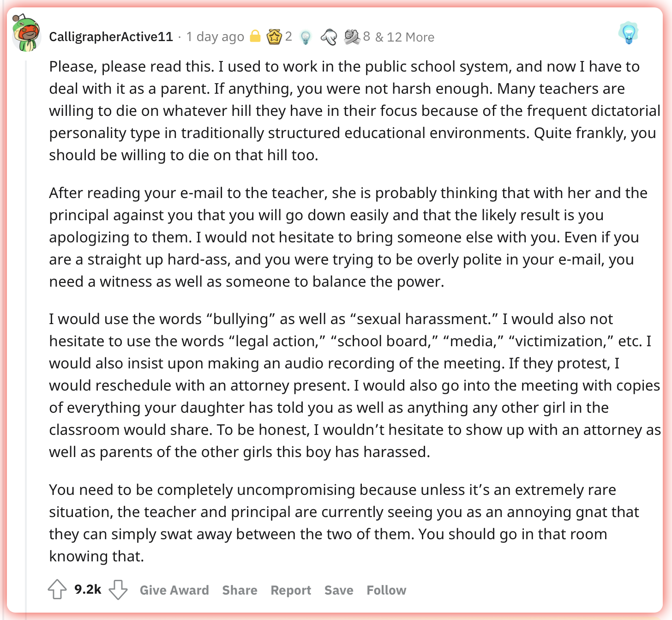The width and height of the screenshot is (672, 620).
Task: Upvote the comment by CalligrapherActive11
Action: (57, 589)
